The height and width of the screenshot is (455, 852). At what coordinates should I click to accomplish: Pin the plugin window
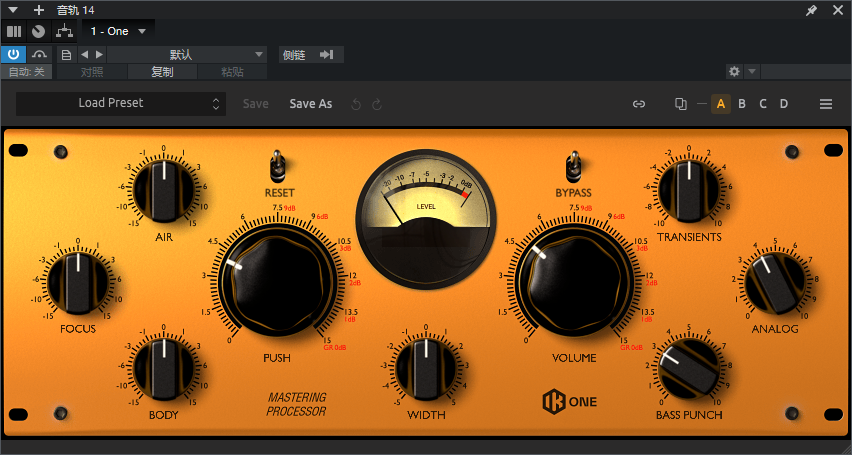(811, 10)
